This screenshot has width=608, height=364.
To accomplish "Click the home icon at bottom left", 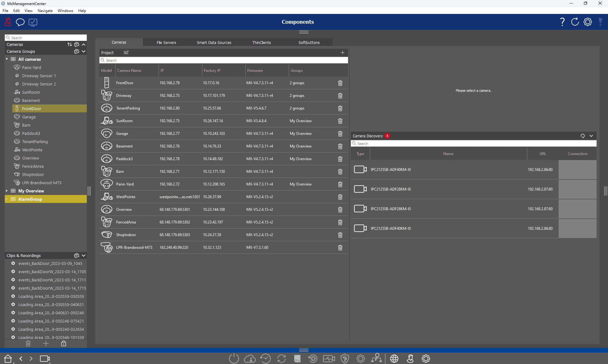I will point(8,358).
